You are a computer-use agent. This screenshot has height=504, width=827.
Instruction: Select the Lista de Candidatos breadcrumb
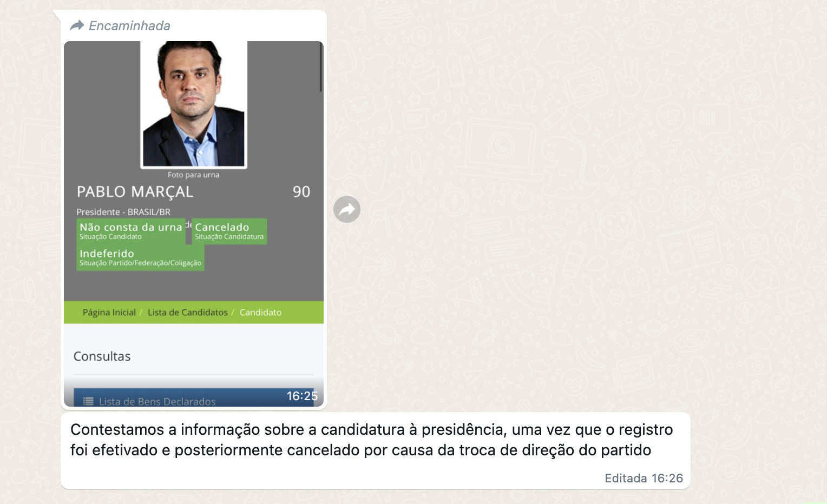click(187, 313)
